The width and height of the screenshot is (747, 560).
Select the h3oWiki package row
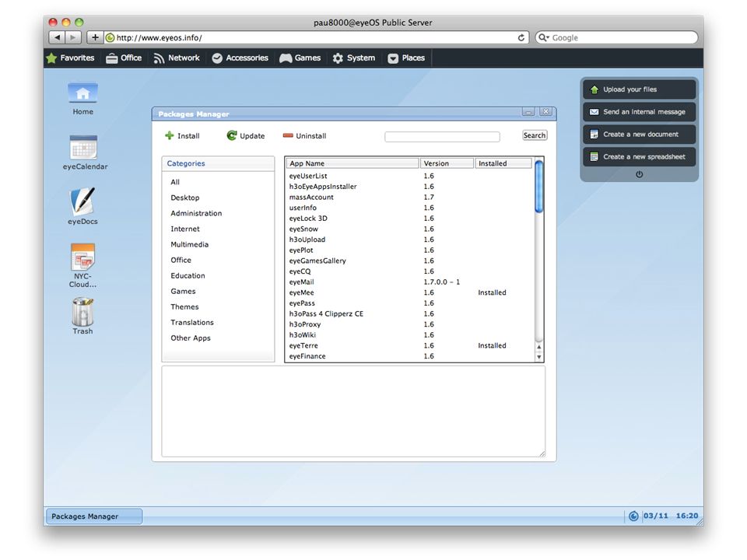[x=410, y=335]
